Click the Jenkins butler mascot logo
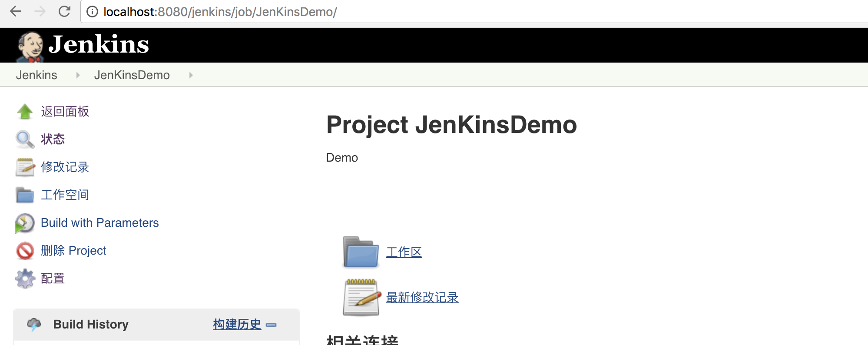868x345 pixels. (30, 46)
